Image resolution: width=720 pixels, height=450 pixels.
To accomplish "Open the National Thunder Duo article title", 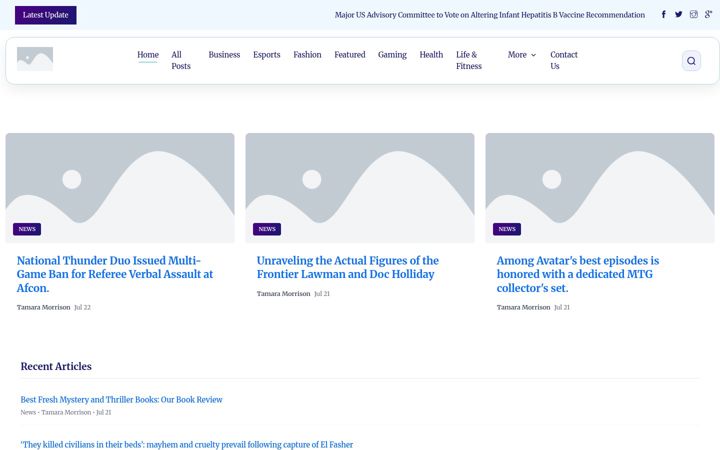I will [115, 274].
